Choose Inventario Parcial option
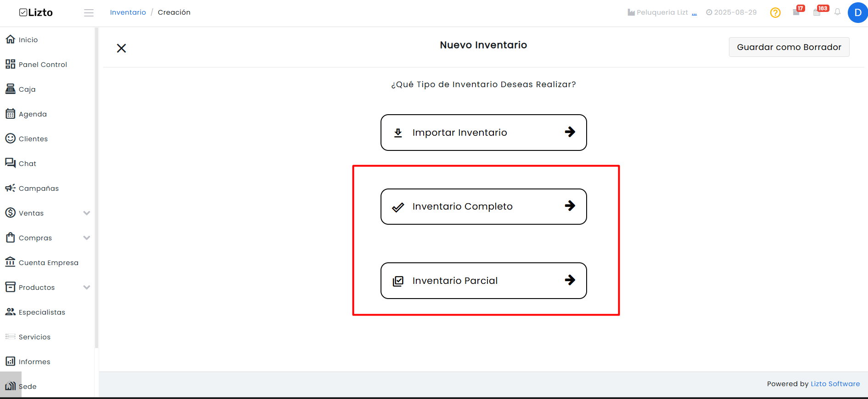 point(484,281)
